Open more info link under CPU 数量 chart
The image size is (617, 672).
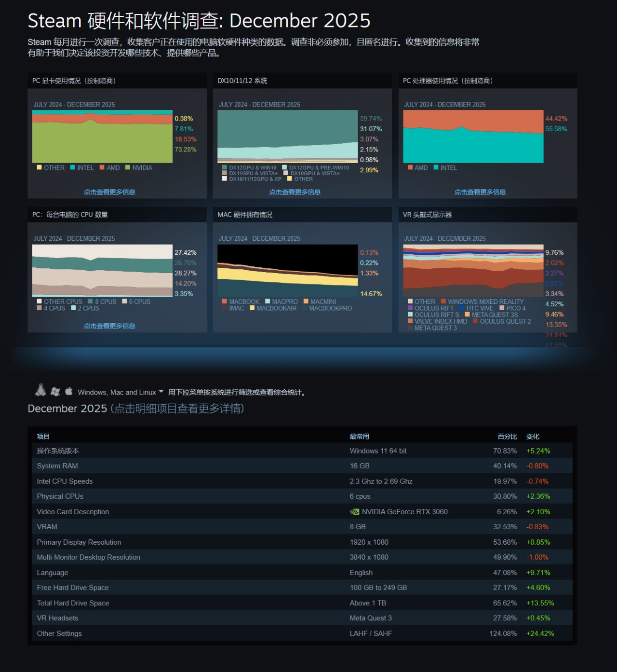[x=109, y=326]
